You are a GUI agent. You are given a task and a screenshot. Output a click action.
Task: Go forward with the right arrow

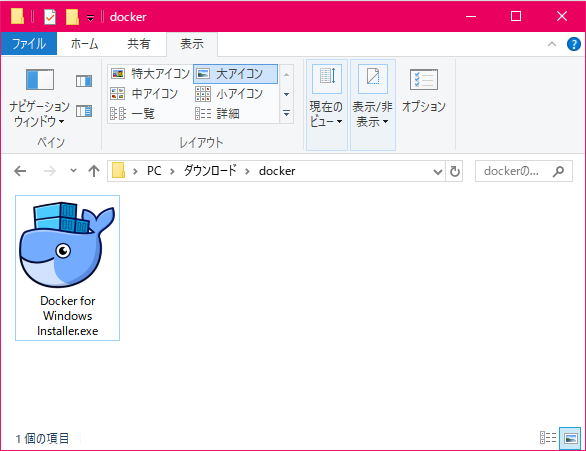pos(50,171)
